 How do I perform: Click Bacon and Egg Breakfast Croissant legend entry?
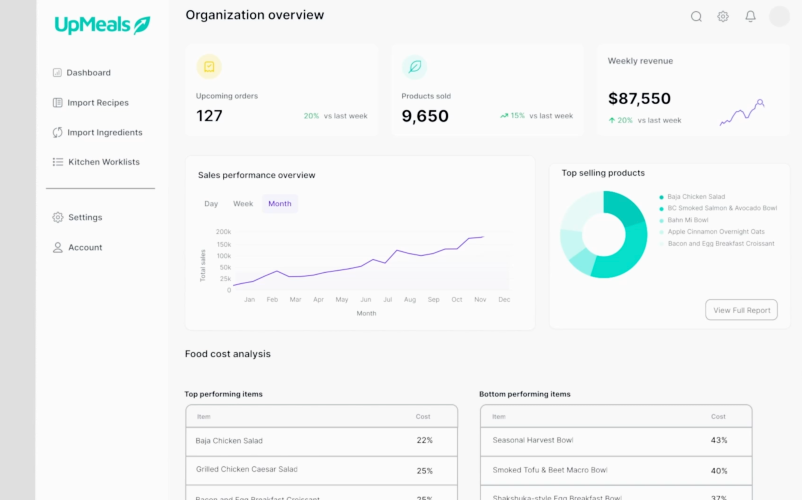pyautogui.click(x=721, y=244)
